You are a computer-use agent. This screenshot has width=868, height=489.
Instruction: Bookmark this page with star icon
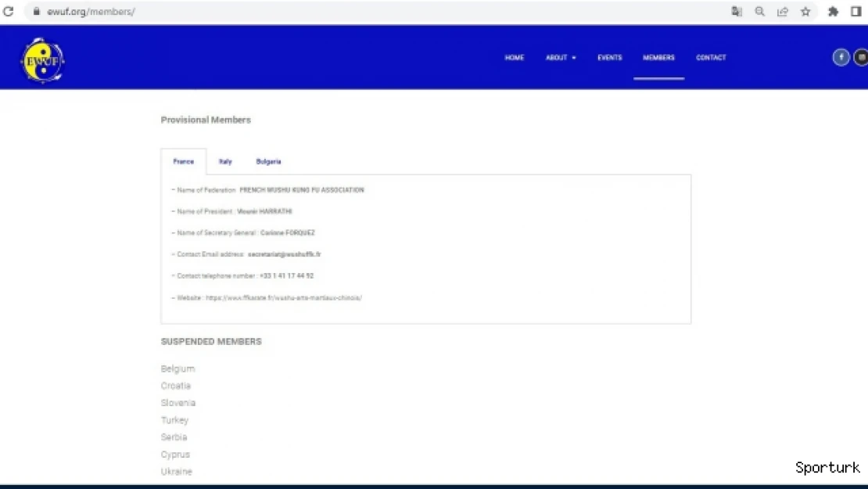805,12
